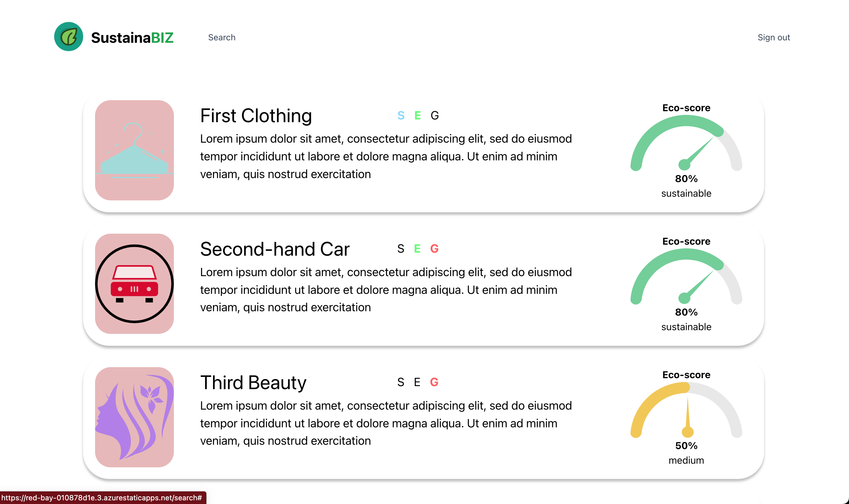Image resolution: width=849 pixels, height=504 pixels.
Task: Click the Second-hand Car description text
Action: 386,290
